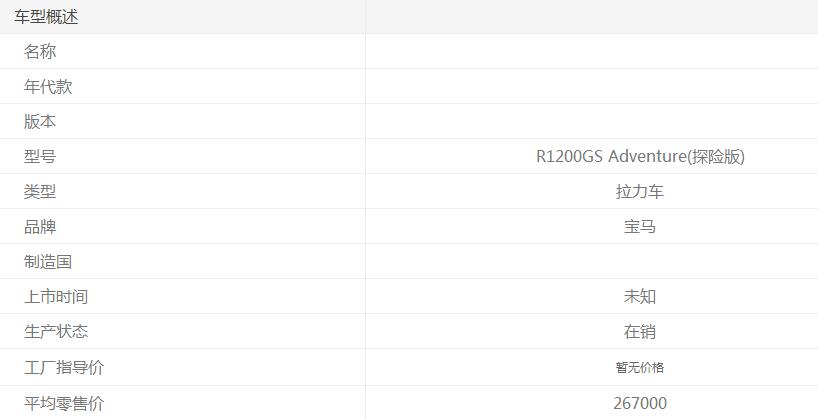Select the 版本 row label
818x419 pixels.
(x=40, y=122)
